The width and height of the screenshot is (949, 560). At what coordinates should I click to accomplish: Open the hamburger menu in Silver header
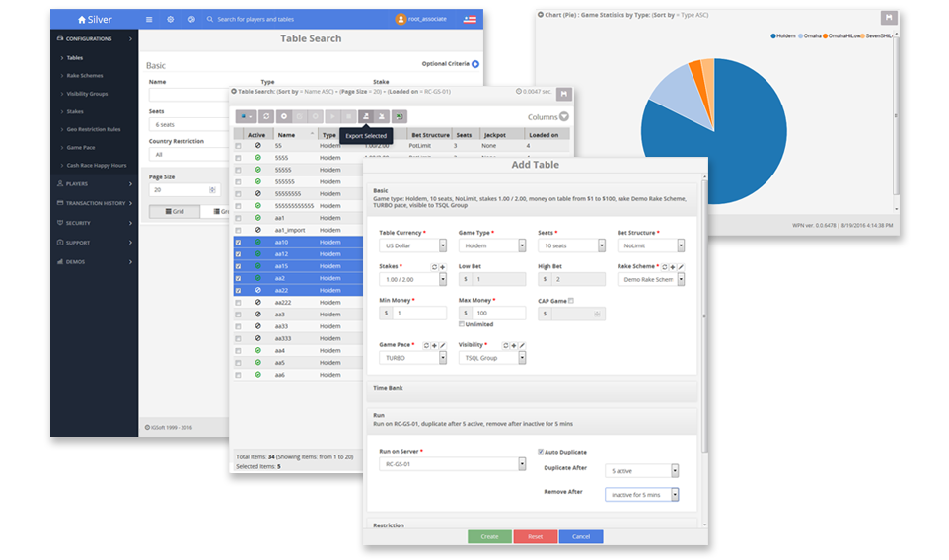pyautogui.click(x=149, y=20)
